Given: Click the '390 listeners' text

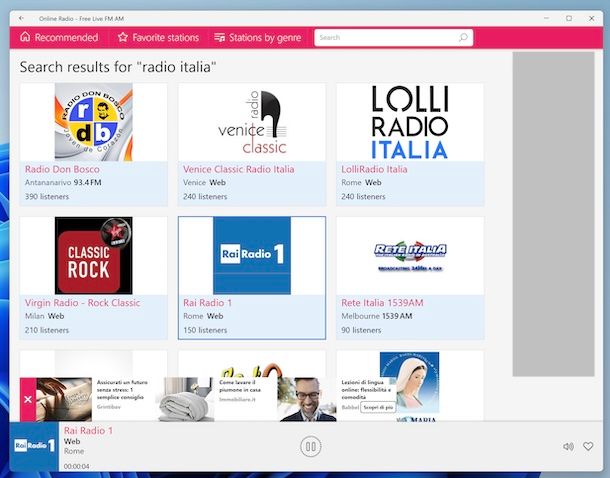Looking at the screenshot, I should click(47, 196).
